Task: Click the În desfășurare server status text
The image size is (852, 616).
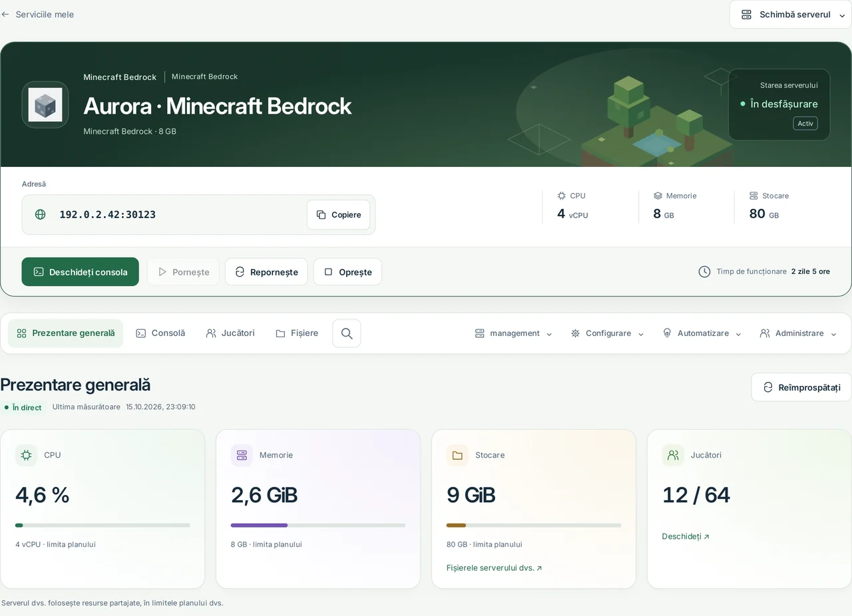Action: (x=784, y=104)
